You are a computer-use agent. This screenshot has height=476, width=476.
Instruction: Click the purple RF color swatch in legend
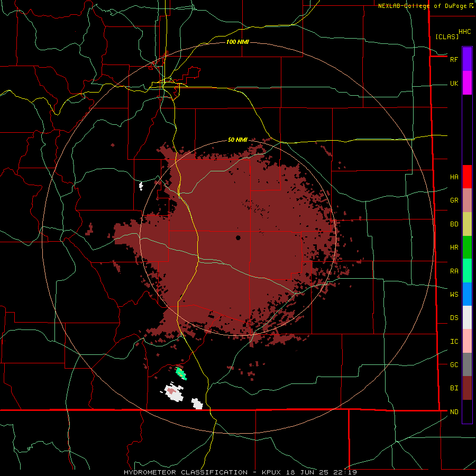(467, 59)
